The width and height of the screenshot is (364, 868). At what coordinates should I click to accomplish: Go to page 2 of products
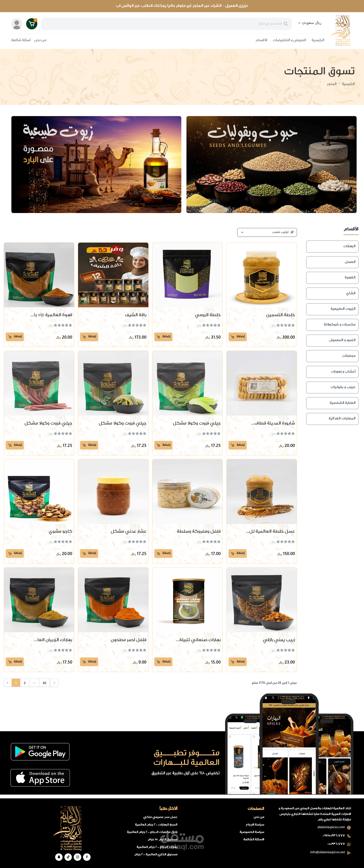coord(25,683)
